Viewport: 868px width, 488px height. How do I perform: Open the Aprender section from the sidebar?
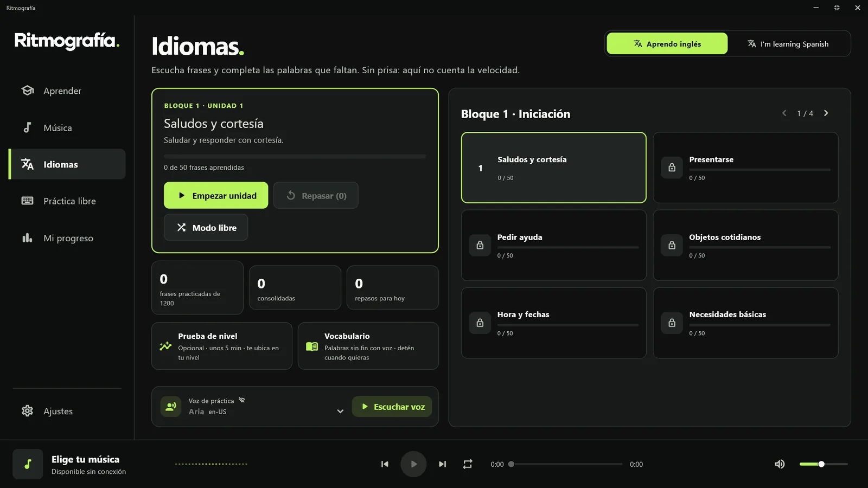point(67,91)
